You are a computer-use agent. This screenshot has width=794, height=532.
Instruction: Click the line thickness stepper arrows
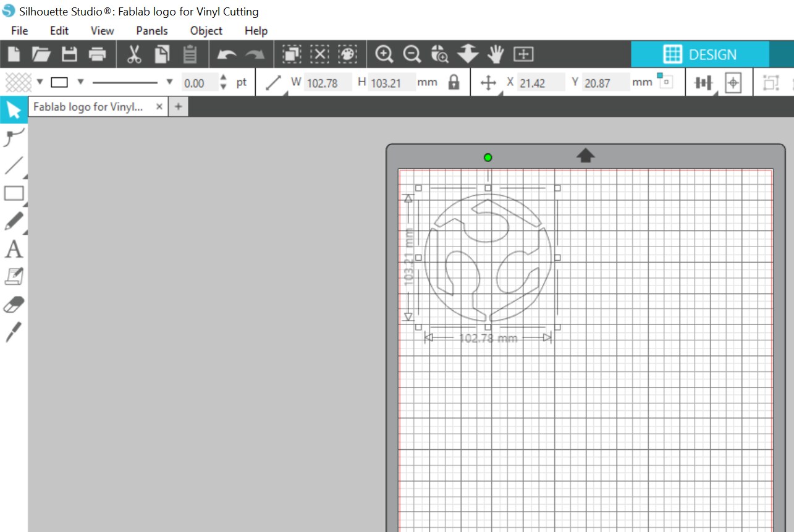click(x=224, y=83)
